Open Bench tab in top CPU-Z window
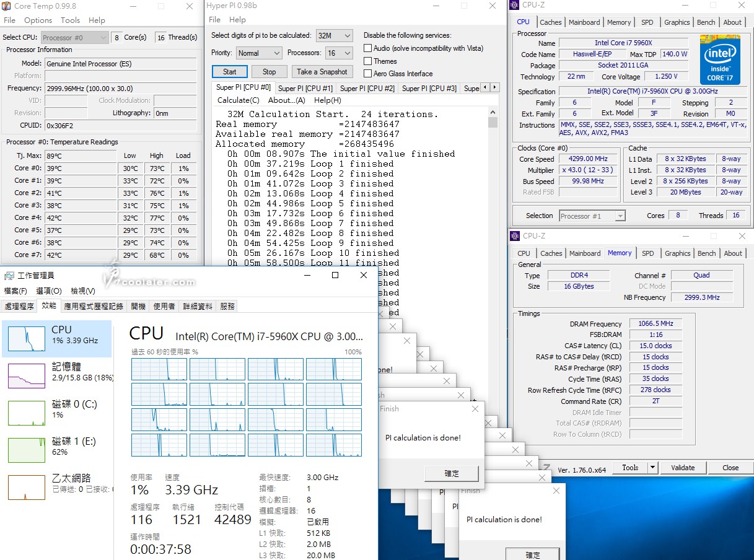754x560 pixels. pyautogui.click(x=706, y=22)
